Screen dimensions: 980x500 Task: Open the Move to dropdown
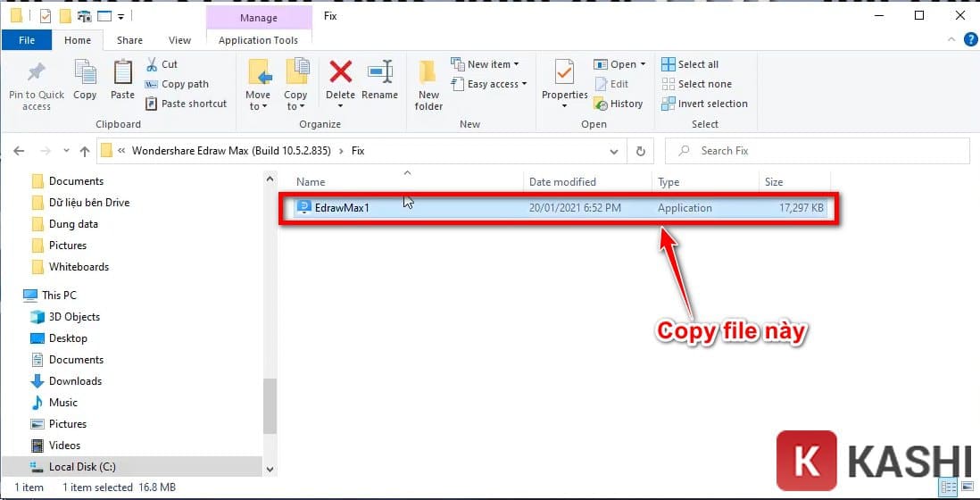pos(258,85)
